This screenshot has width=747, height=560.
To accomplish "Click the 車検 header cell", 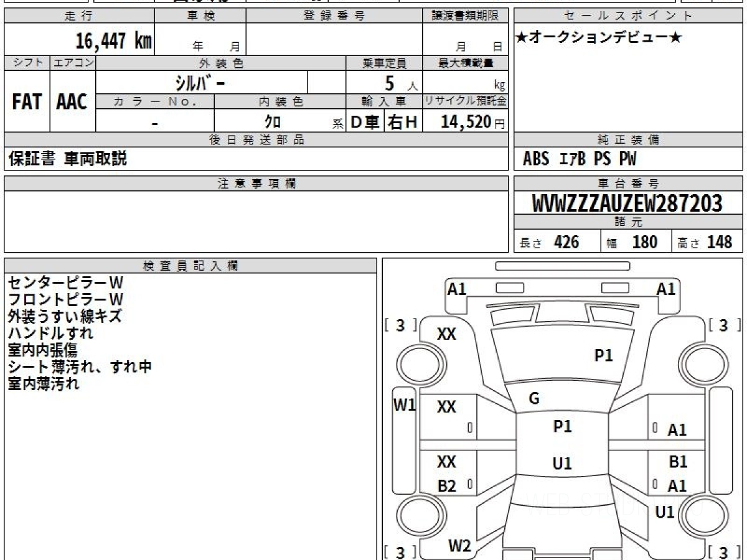I will click(x=200, y=16).
